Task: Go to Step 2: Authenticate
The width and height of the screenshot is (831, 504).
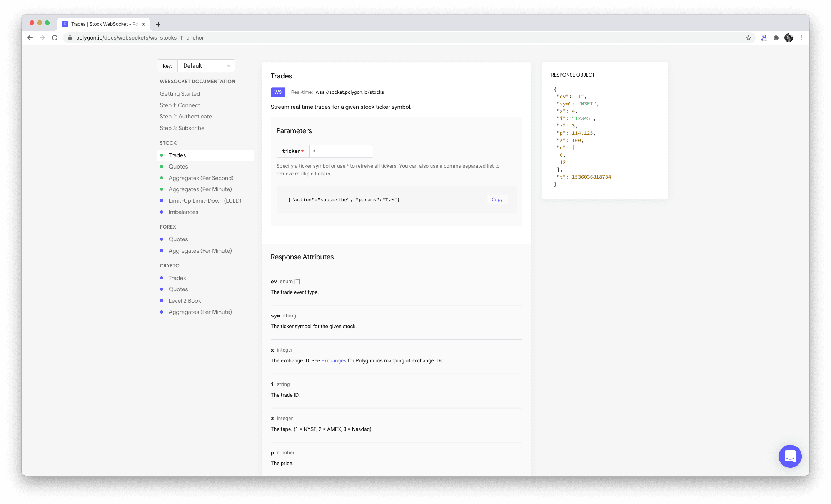Action: coord(186,117)
